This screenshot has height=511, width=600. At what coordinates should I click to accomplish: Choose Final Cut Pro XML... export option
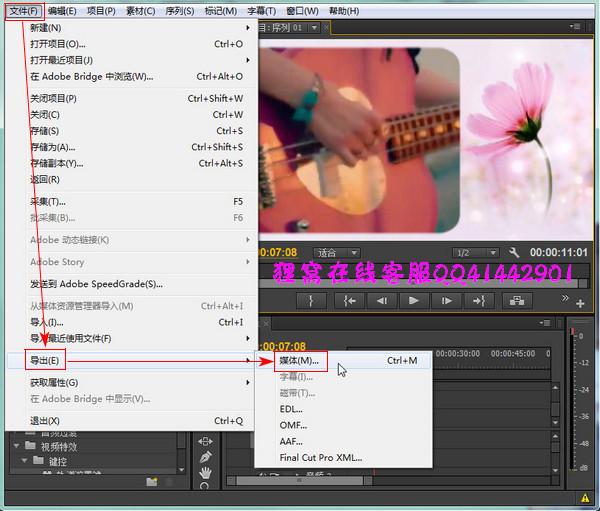[344, 457]
